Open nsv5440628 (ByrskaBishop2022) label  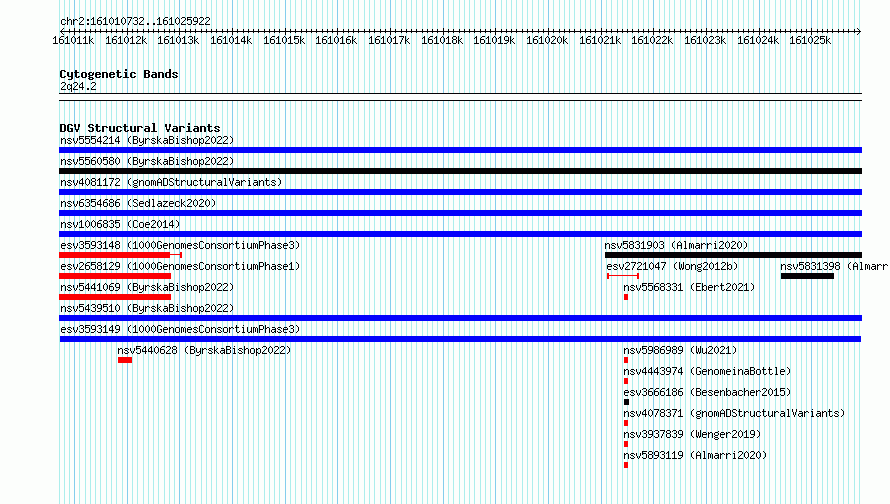204,350
